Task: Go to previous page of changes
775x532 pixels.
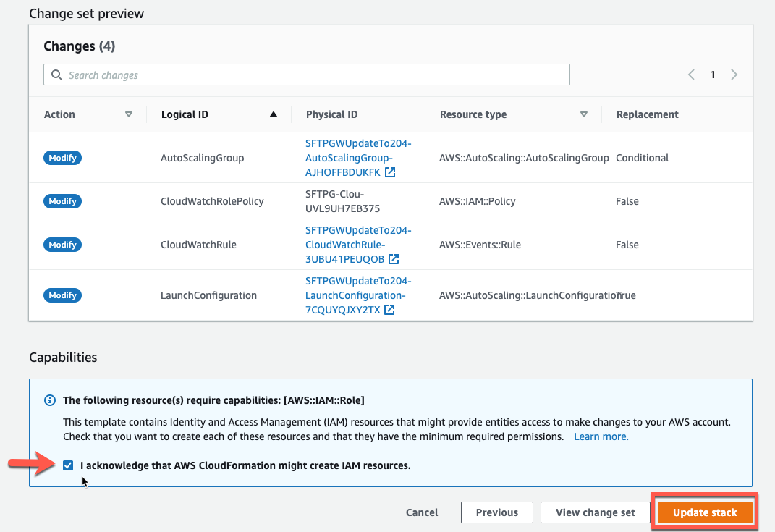Action: point(691,75)
